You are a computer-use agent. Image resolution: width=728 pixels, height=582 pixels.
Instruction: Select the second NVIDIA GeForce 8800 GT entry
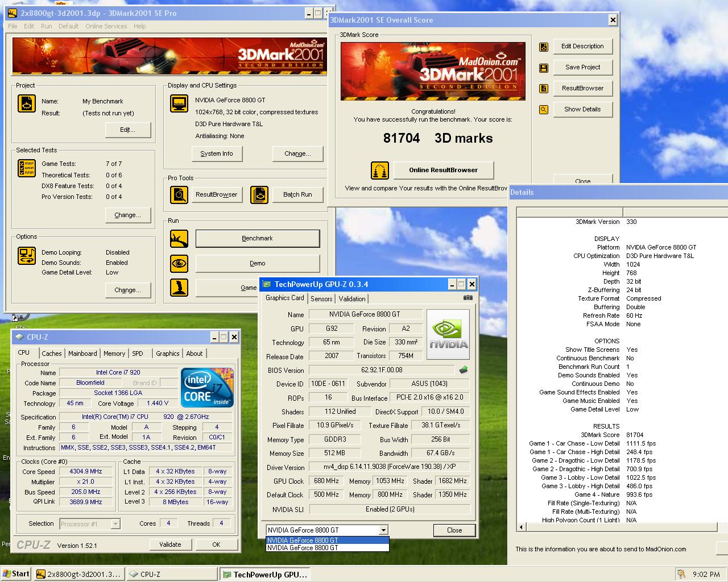coord(328,548)
